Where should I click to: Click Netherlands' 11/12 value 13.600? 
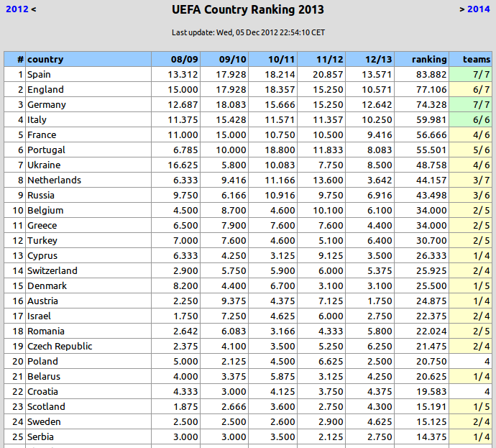[x=328, y=180]
